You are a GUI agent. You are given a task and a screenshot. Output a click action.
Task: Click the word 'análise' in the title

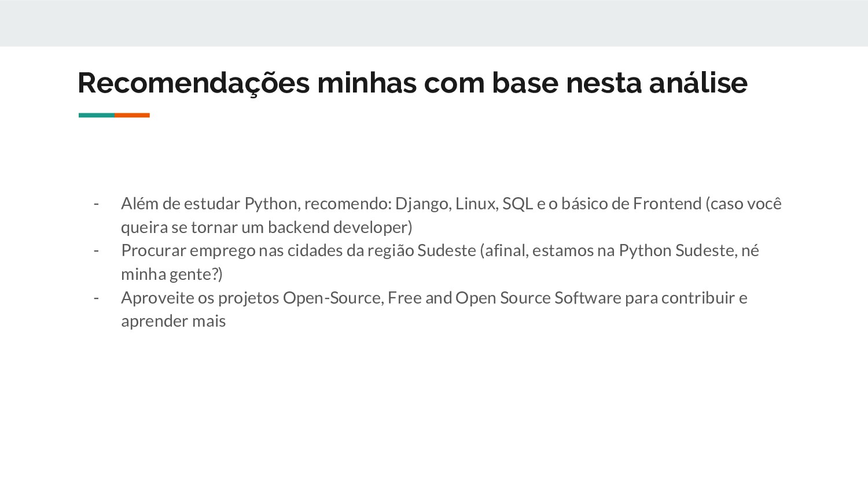point(698,83)
